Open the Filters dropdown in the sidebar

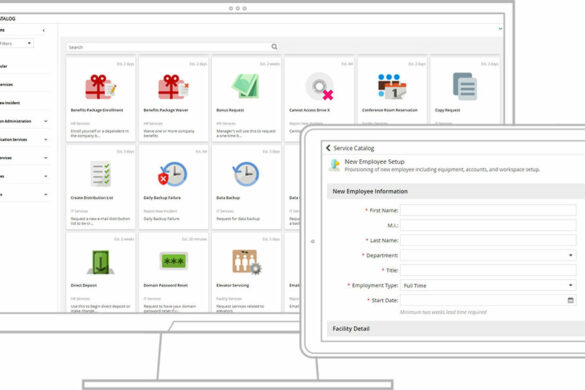16,43
